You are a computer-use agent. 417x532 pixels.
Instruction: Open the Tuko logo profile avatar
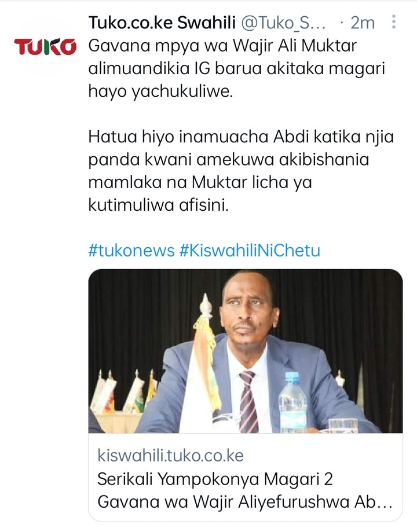pos(45,46)
